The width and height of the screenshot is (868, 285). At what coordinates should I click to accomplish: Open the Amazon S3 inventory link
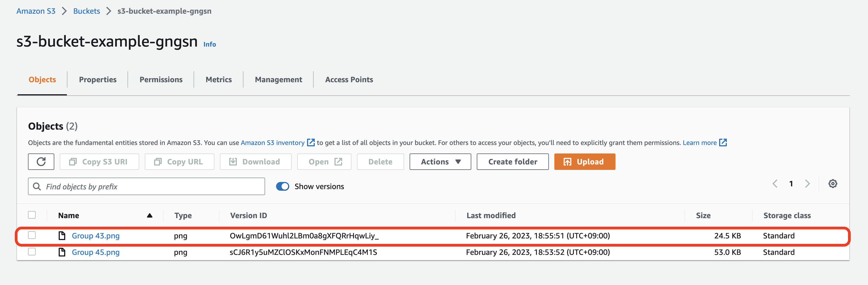[x=272, y=142]
